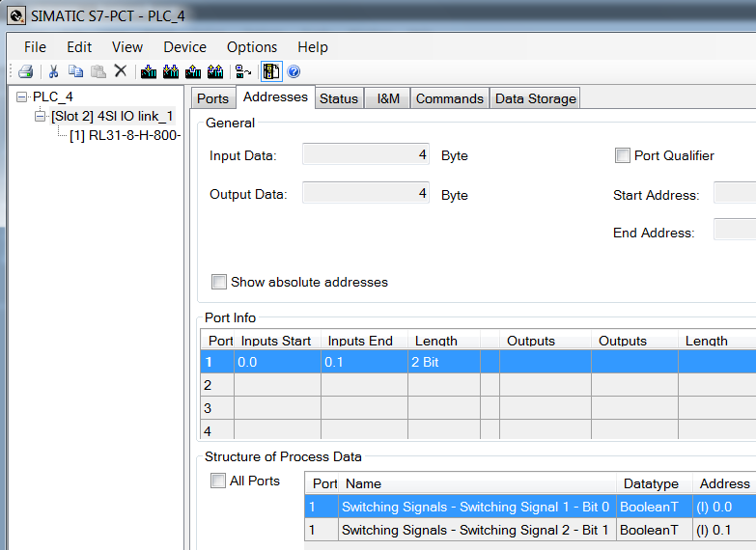Open the Options menu
The height and width of the screenshot is (550, 756).
[x=252, y=47]
